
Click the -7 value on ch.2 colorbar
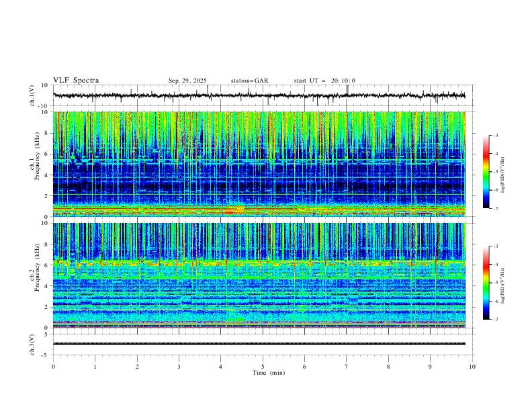pyautogui.click(x=495, y=320)
